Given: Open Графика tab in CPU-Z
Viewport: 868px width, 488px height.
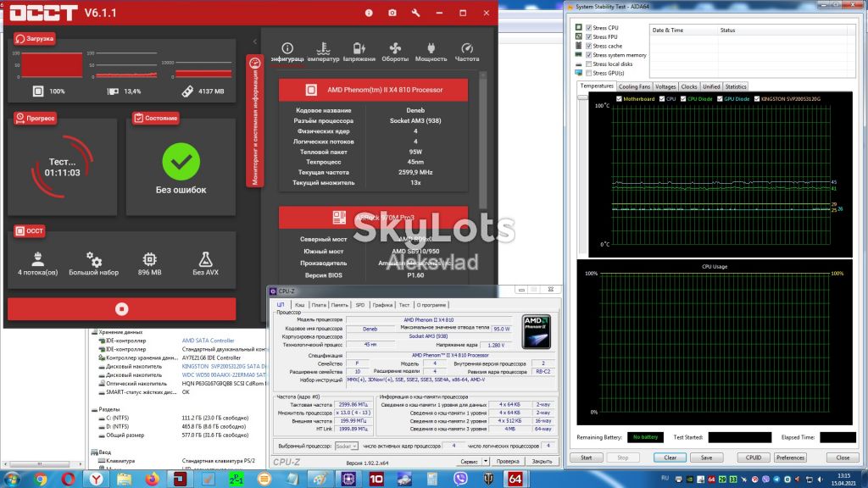Looking at the screenshot, I should tap(382, 305).
